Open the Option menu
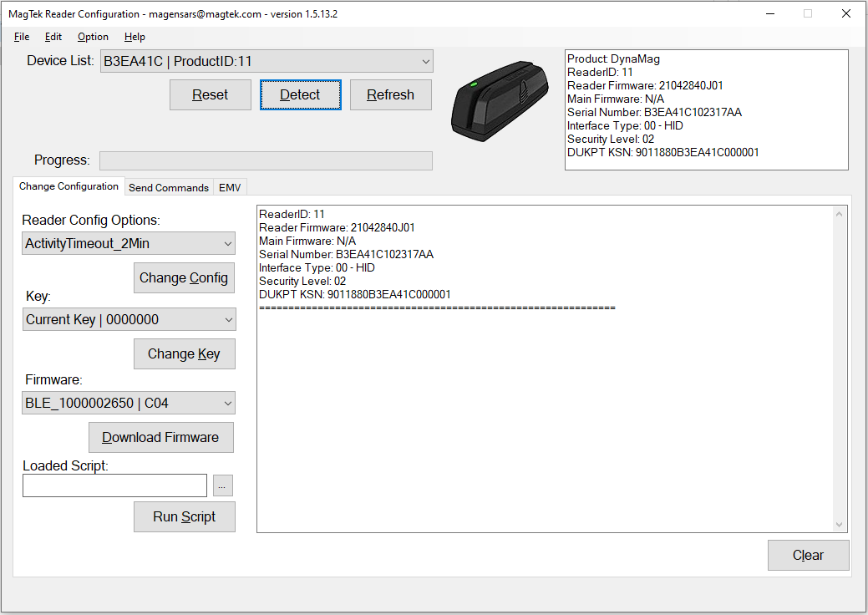The height and width of the screenshot is (615, 868). (x=93, y=37)
